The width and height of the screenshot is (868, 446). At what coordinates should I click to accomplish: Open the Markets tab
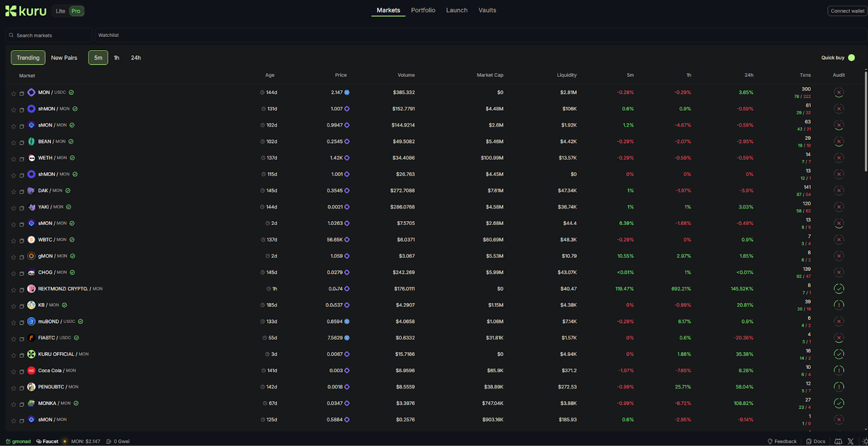click(x=388, y=10)
